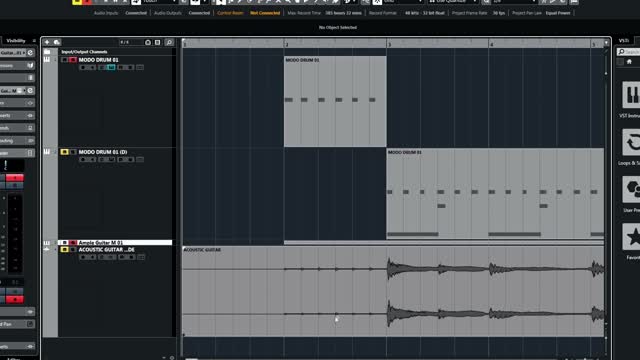
Task: Switch to VSTi tab in right zone
Action: (x=624, y=40)
